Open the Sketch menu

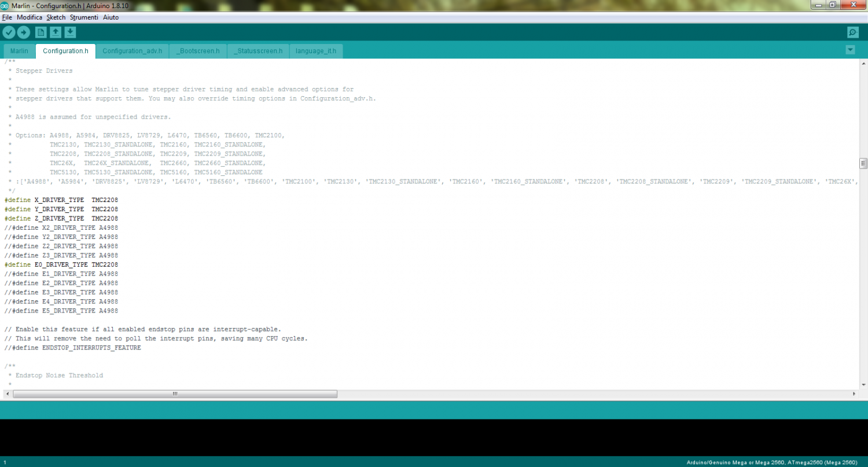pyautogui.click(x=56, y=17)
